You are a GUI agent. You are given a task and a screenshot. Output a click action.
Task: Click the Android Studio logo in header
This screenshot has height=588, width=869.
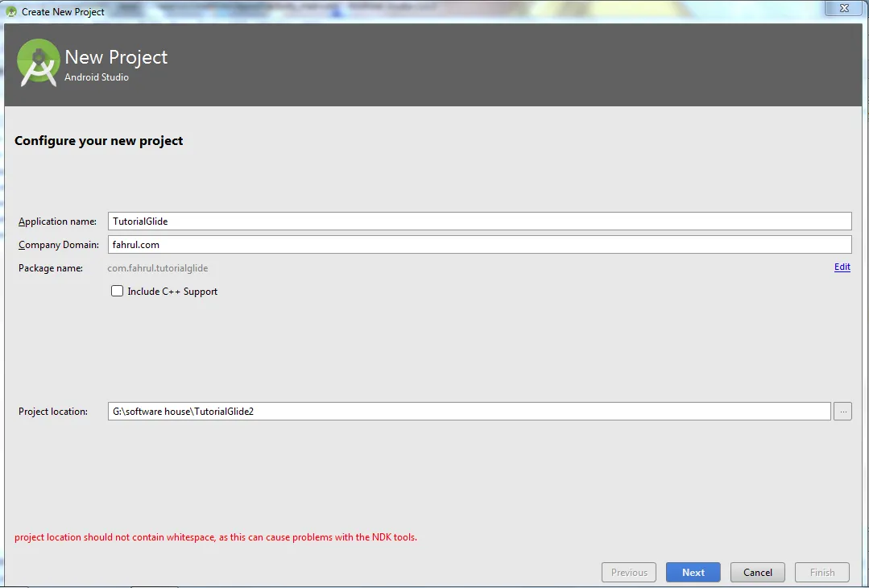(38, 63)
